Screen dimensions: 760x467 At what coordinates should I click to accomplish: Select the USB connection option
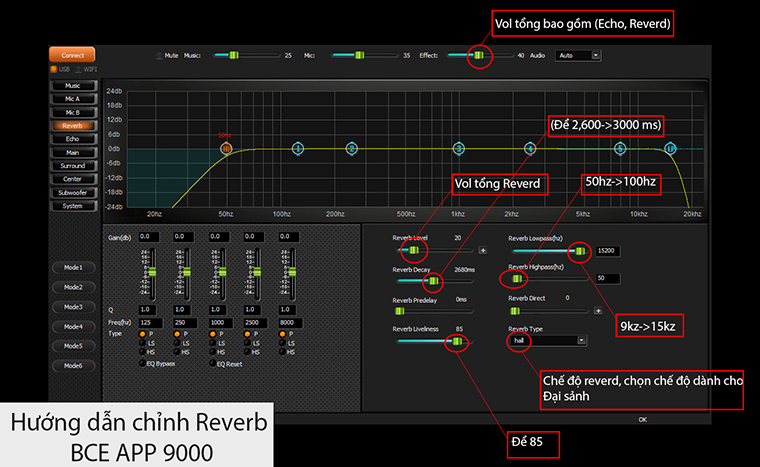[54, 69]
